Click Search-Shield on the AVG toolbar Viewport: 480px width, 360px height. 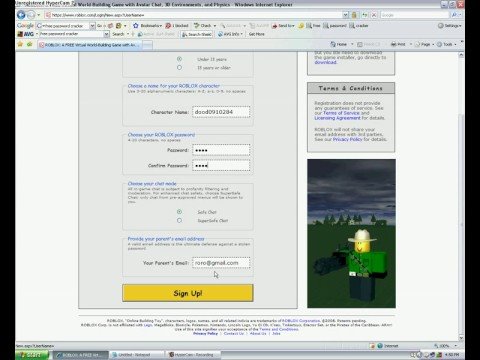[x=197, y=34]
